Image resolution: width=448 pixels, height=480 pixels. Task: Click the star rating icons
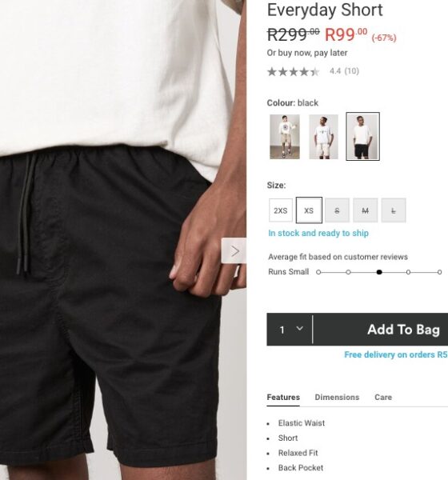click(293, 72)
